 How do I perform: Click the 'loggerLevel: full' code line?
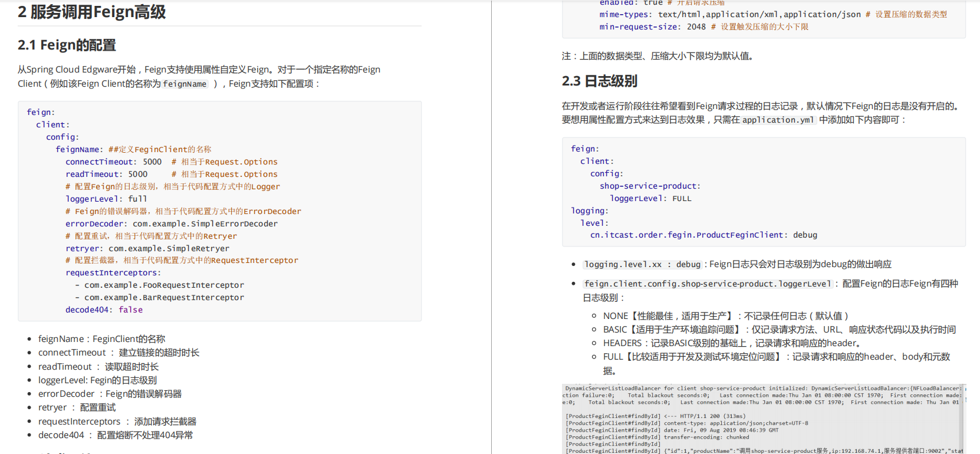coord(106,199)
